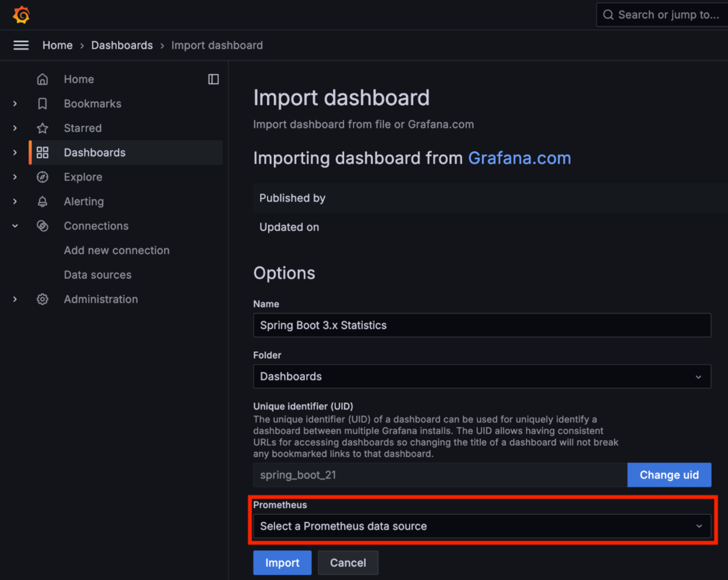Viewport: 728px width, 580px height.
Task: Click the Cancel button
Action: pos(348,563)
